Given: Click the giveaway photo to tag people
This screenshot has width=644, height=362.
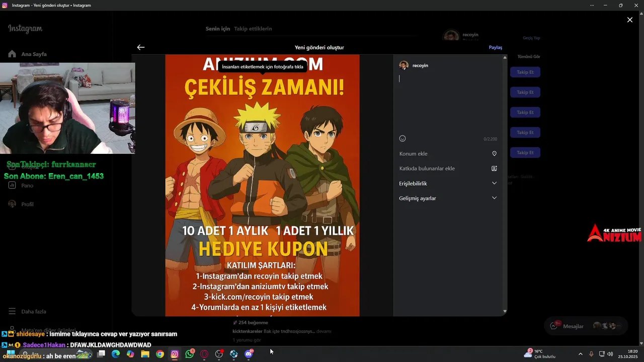Looking at the screenshot, I should [x=262, y=186].
